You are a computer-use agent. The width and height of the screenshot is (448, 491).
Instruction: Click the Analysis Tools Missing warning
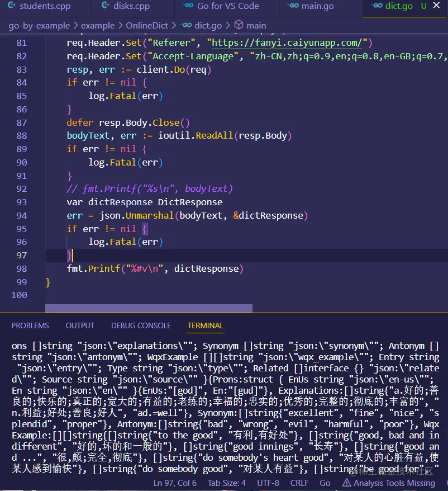pyautogui.click(x=389, y=483)
